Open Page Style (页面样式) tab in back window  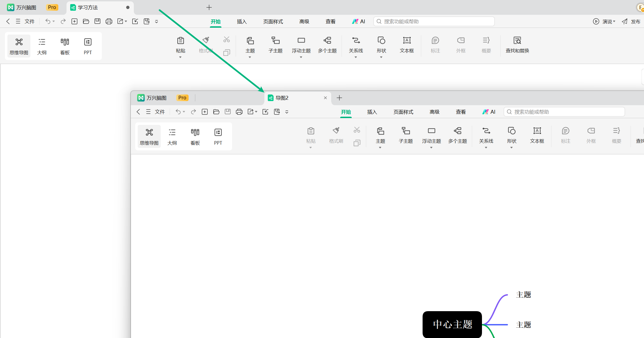[273, 21]
